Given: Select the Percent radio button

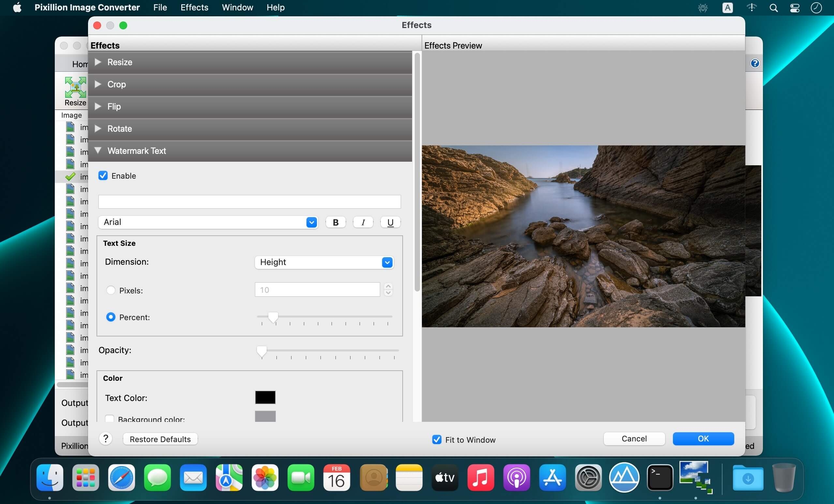Looking at the screenshot, I should (111, 317).
